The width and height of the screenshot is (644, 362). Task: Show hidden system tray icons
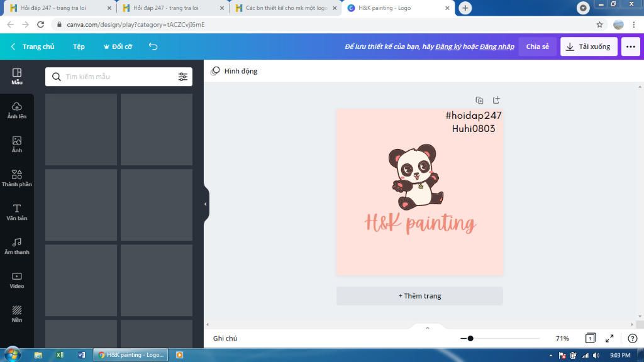click(x=551, y=356)
